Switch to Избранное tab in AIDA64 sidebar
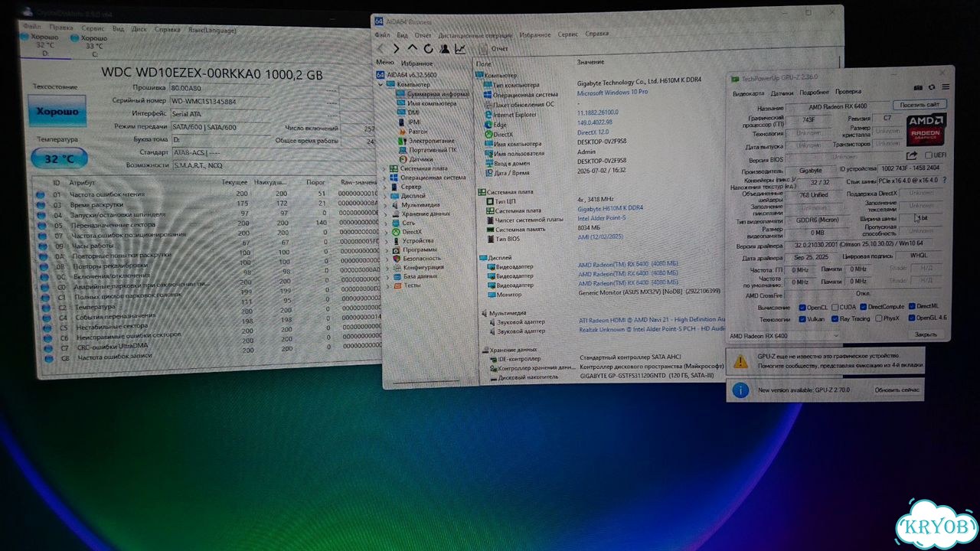The width and height of the screenshot is (980, 551). point(417,64)
